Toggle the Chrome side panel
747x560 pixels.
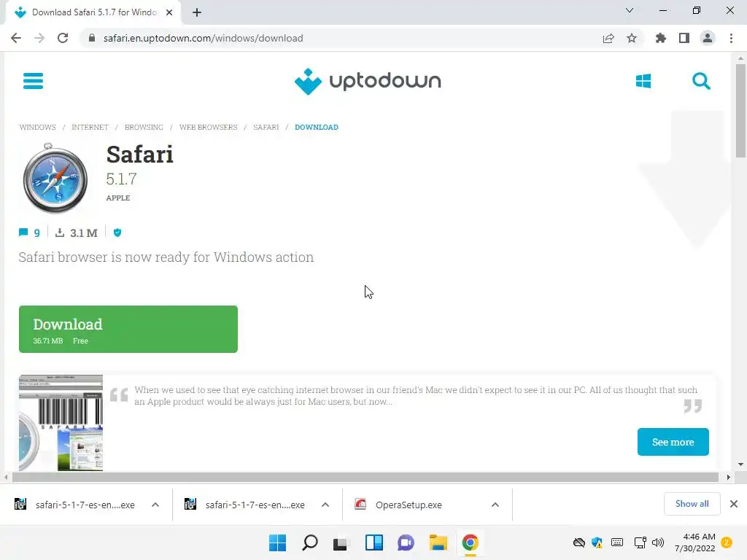coord(684,38)
